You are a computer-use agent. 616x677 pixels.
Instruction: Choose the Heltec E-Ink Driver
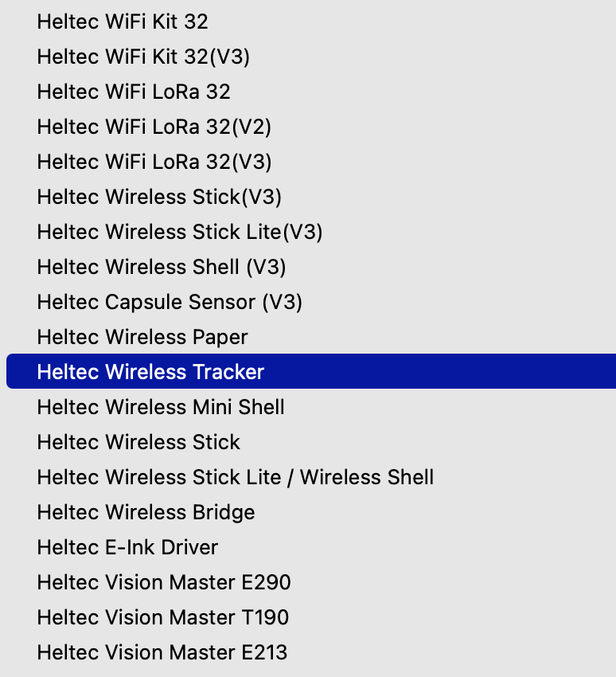point(127,547)
